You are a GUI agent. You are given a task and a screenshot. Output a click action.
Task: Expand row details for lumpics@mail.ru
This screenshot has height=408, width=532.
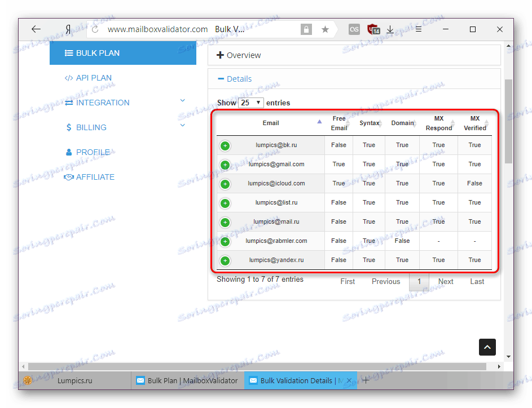coord(225,222)
